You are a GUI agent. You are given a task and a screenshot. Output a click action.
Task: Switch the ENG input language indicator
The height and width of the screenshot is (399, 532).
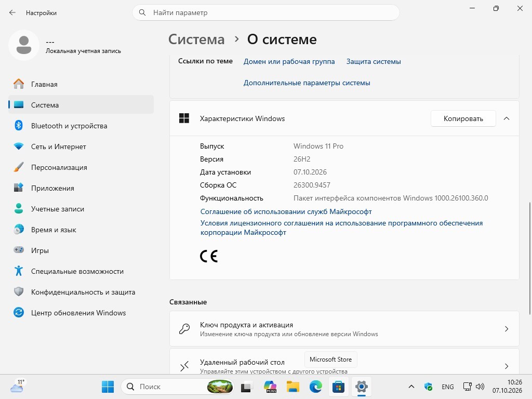click(x=447, y=387)
